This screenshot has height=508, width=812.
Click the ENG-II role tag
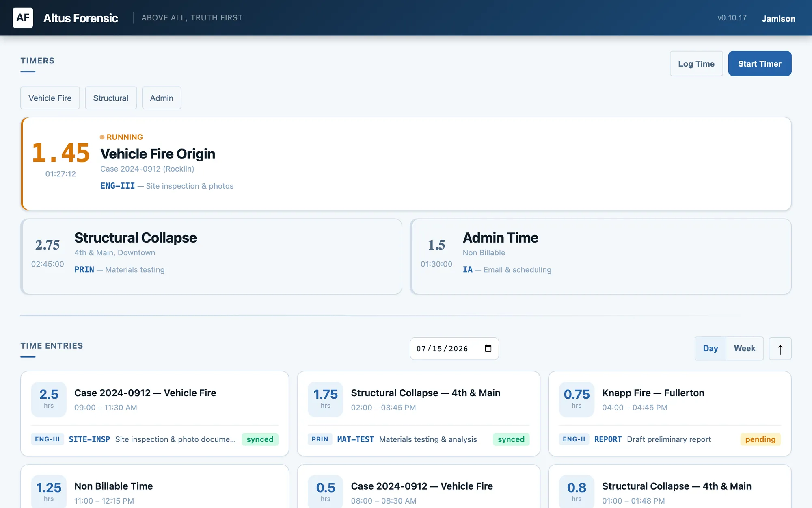(x=574, y=439)
